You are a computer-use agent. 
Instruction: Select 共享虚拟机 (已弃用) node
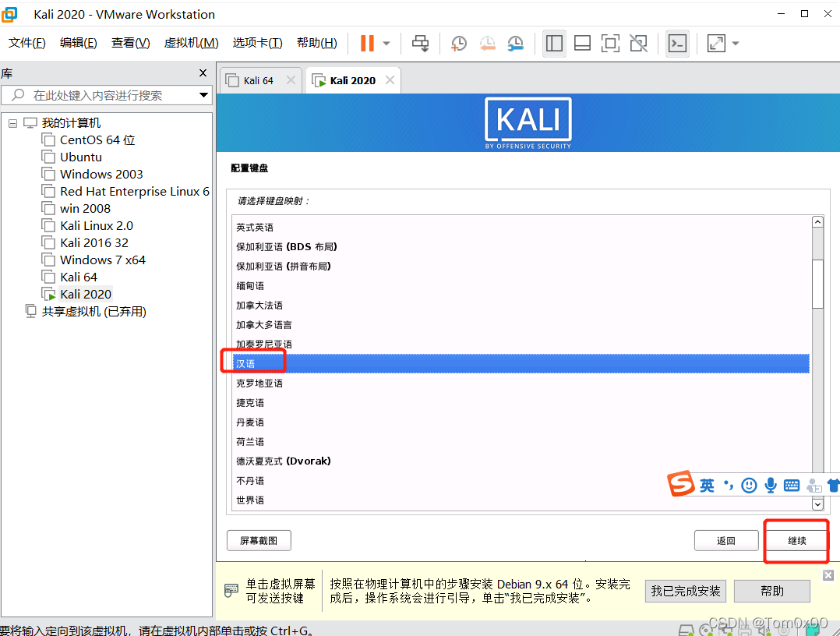pos(94,311)
